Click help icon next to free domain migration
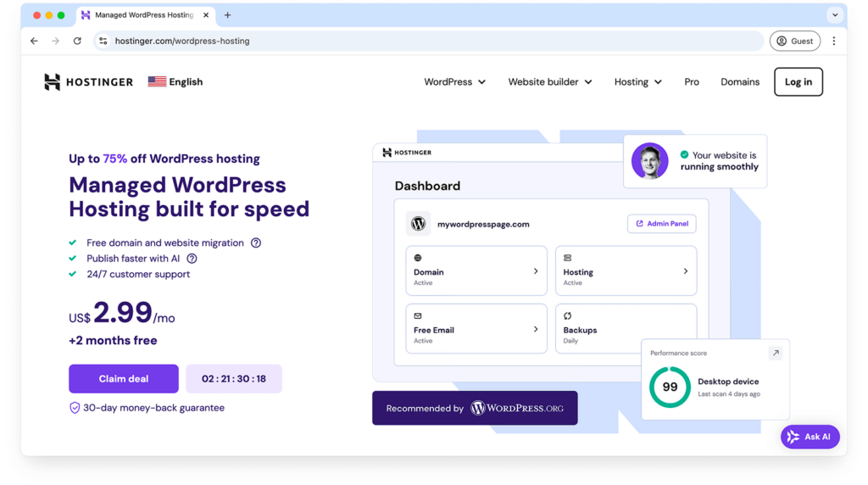 256,242
